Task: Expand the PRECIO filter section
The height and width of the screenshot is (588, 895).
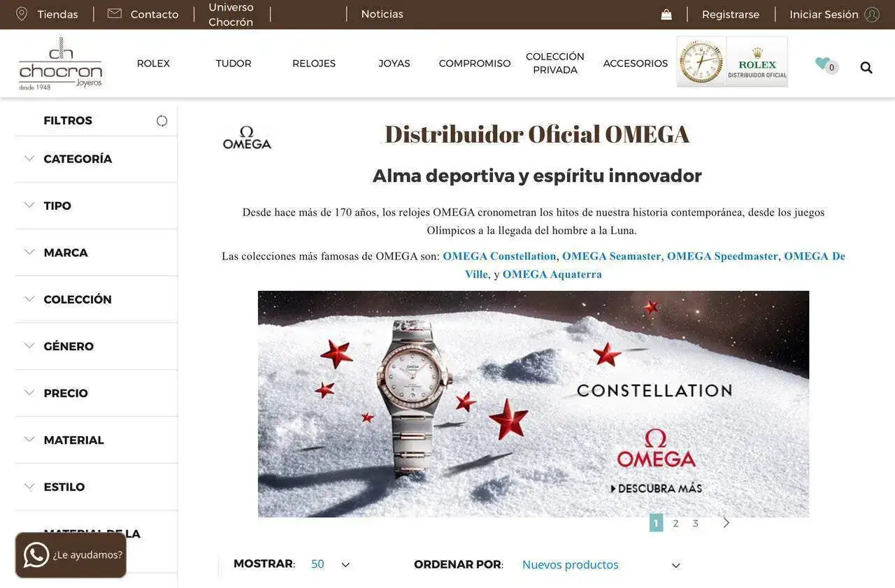Action: 96,393
